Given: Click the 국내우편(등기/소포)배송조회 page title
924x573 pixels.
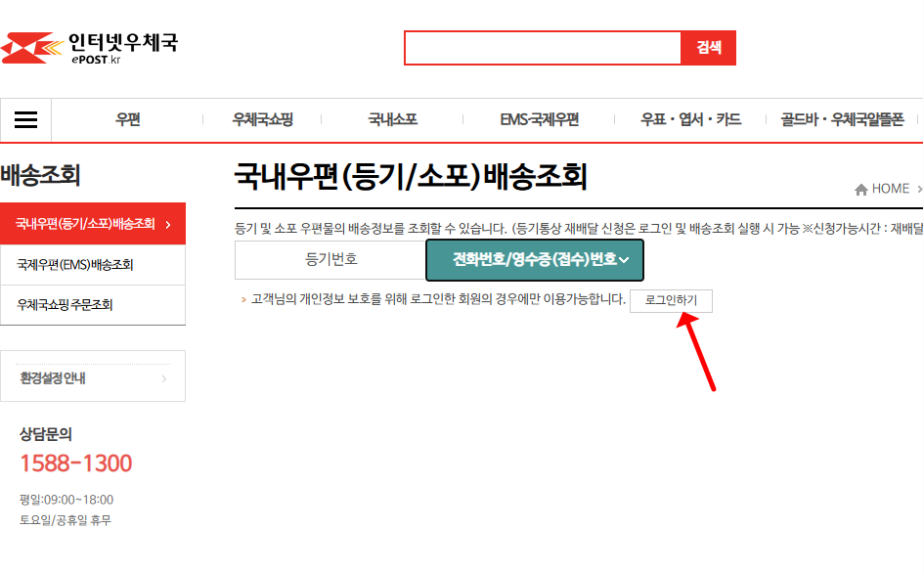Looking at the screenshot, I should click(x=411, y=176).
